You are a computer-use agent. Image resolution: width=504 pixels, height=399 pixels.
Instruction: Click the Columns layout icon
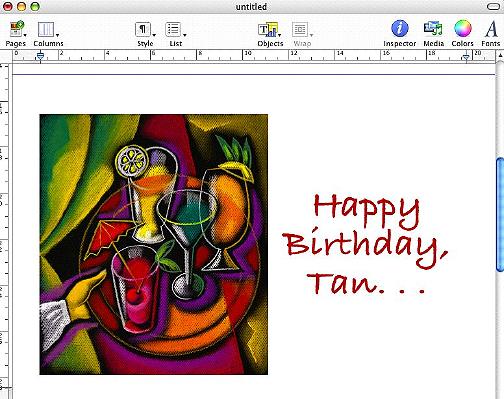click(x=46, y=29)
